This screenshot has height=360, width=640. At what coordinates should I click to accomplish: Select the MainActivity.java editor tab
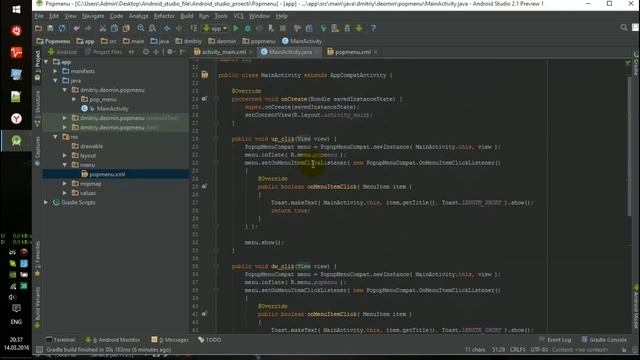[290, 52]
